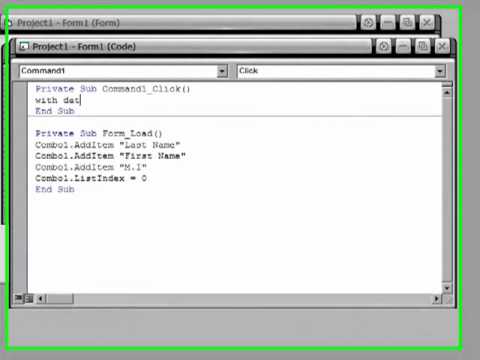
Task: Click the line "Combo1.ListIndex = 0"
Action: (x=91, y=178)
